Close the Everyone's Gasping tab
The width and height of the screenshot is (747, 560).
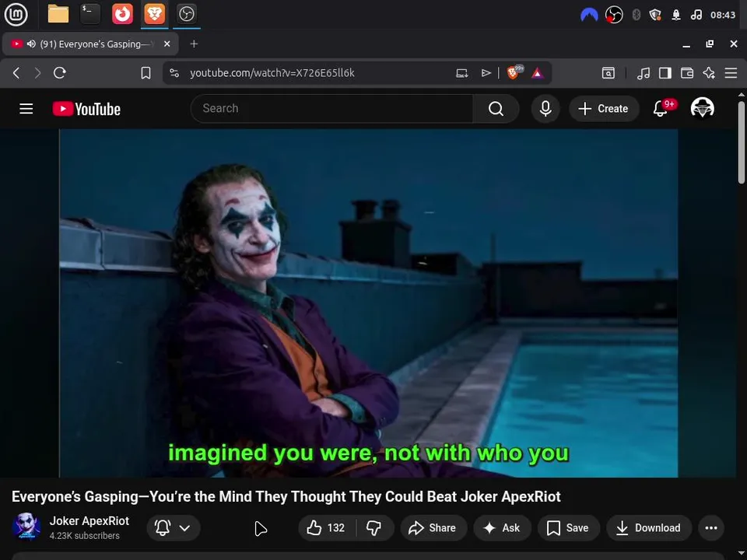[x=167, y=44]
